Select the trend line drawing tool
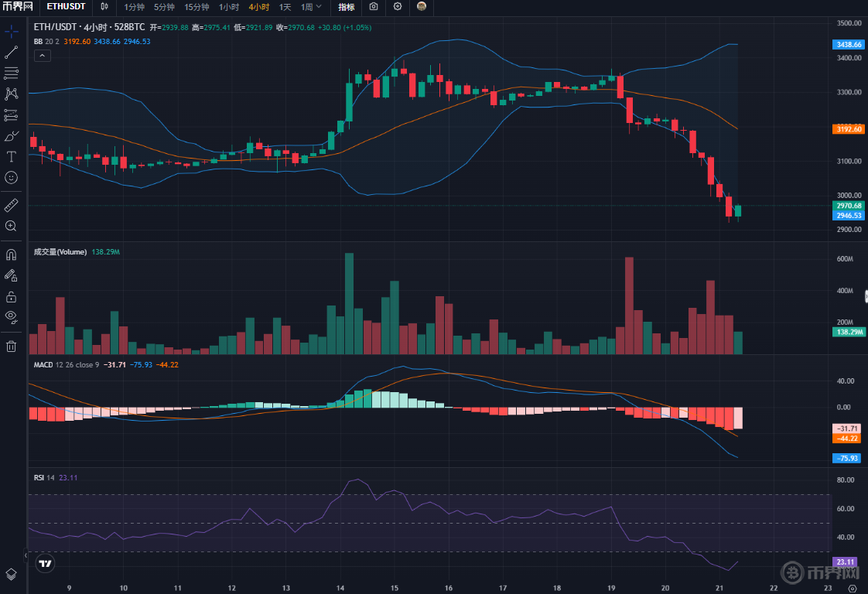This screenshot has height=594, width=868. 11,53
